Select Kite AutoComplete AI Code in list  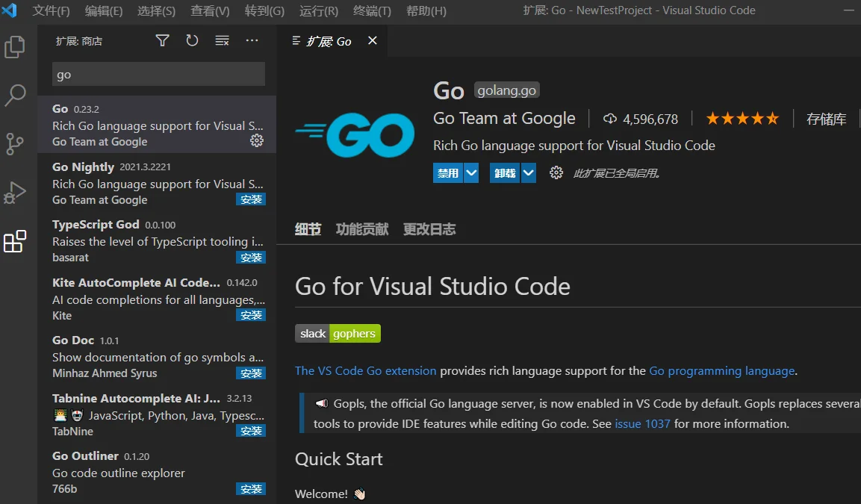pos(157,299)
